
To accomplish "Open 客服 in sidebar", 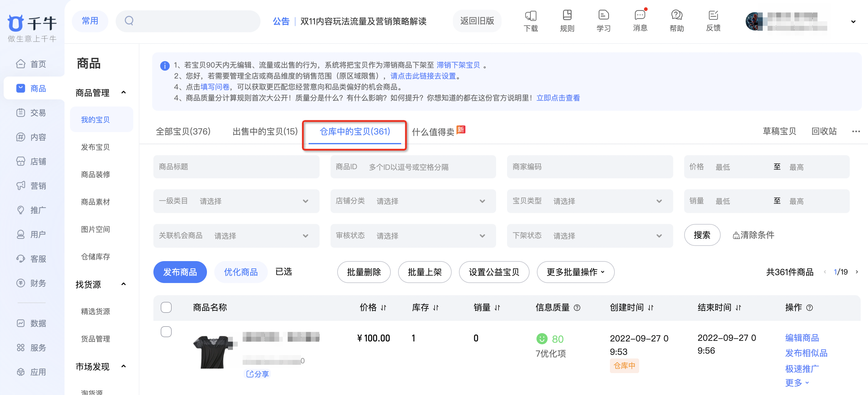I will tap(31, 259).
